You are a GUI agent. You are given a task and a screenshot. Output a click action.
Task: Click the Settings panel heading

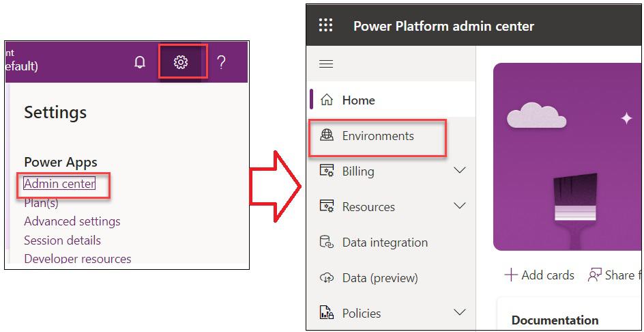[55, 112]
